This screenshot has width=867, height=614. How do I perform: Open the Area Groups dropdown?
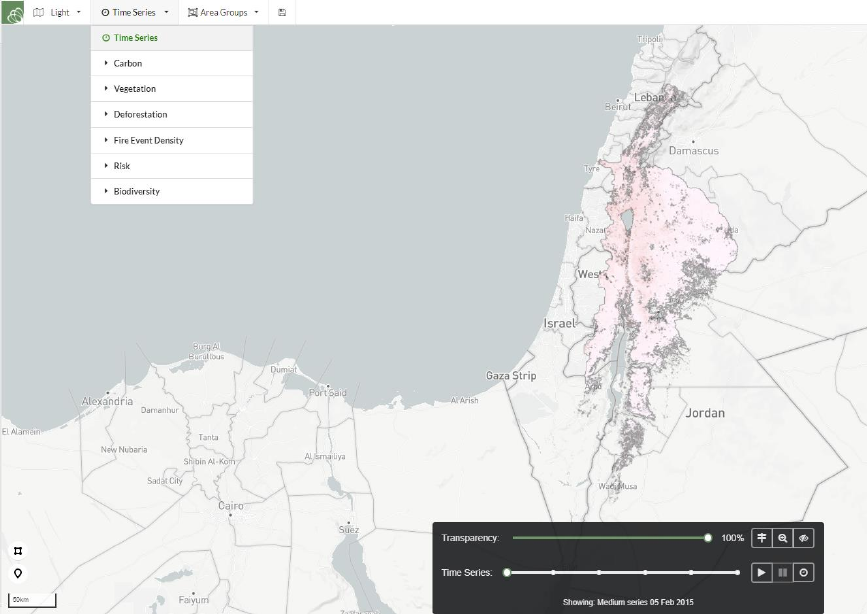[x=223, y=12]
